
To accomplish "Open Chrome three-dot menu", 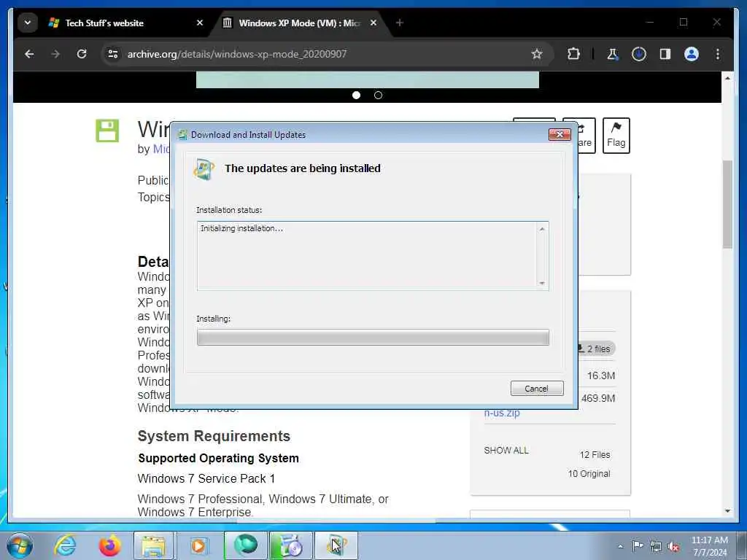I will [718, 54].
